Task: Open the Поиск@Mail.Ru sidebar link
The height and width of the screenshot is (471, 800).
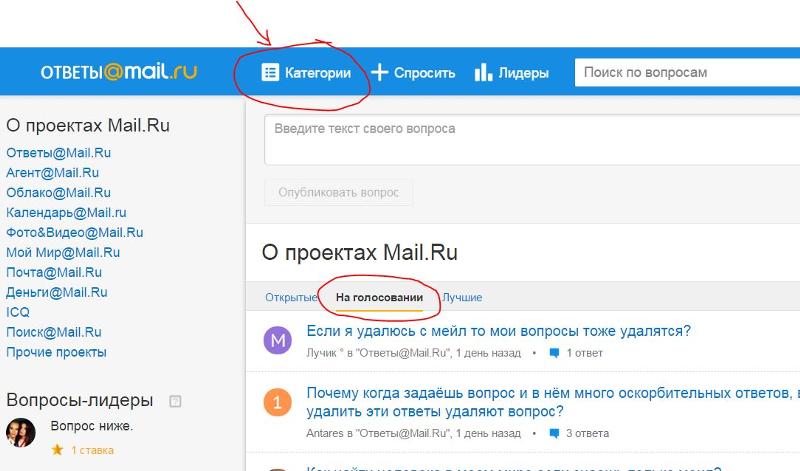Action: pos(54,332)
